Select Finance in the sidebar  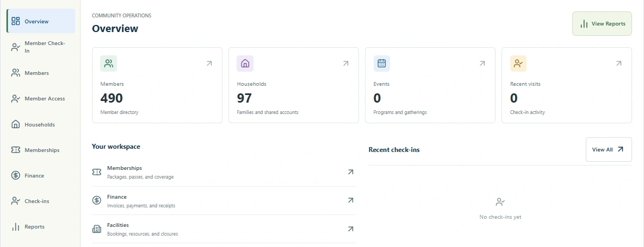[41, 175]
